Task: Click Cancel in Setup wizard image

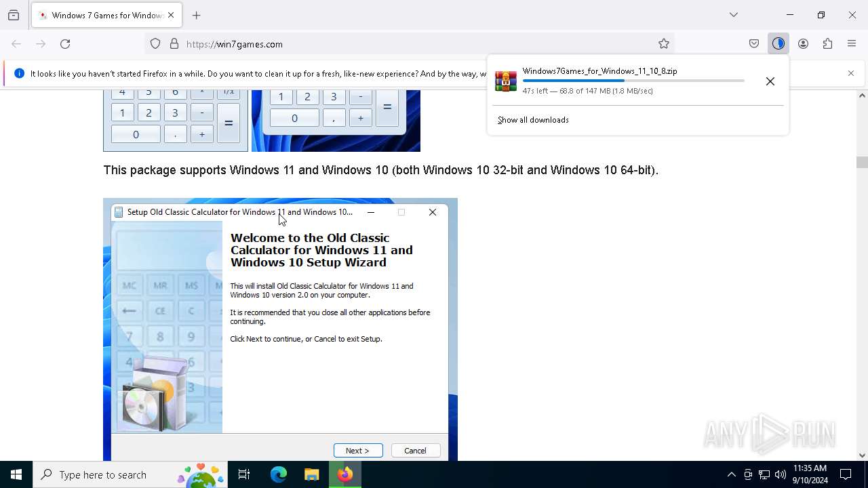Action: tap(416, 451)
